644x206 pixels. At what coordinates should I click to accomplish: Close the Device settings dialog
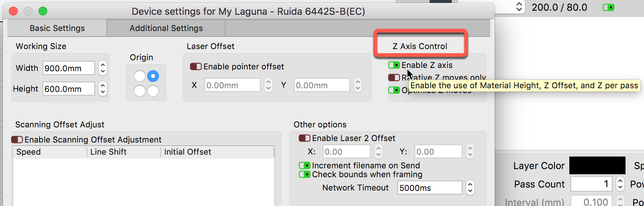[x=13, y=11]
